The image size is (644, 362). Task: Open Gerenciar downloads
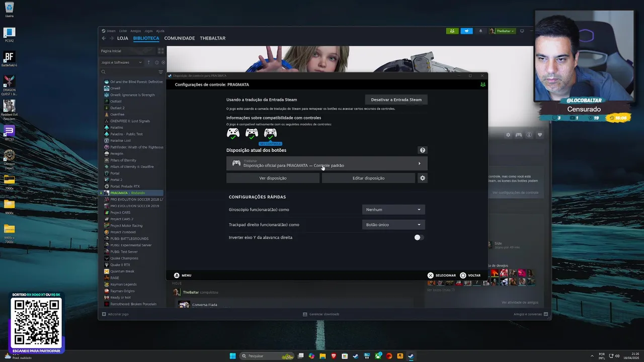click(321, 314)
